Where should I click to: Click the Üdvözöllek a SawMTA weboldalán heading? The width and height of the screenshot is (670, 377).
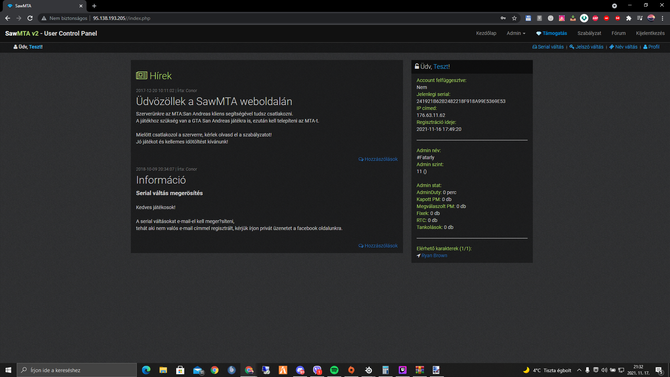pyautogui.click(x=214, y=101)
